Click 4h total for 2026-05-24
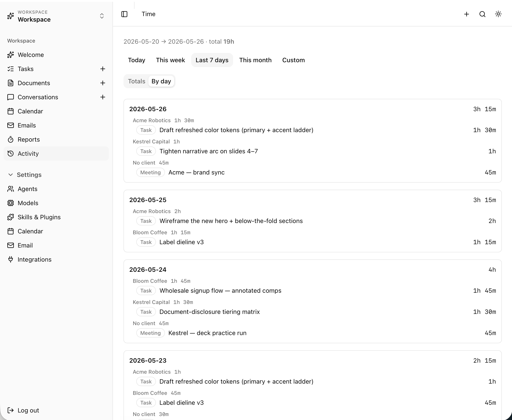 (492, 270)
